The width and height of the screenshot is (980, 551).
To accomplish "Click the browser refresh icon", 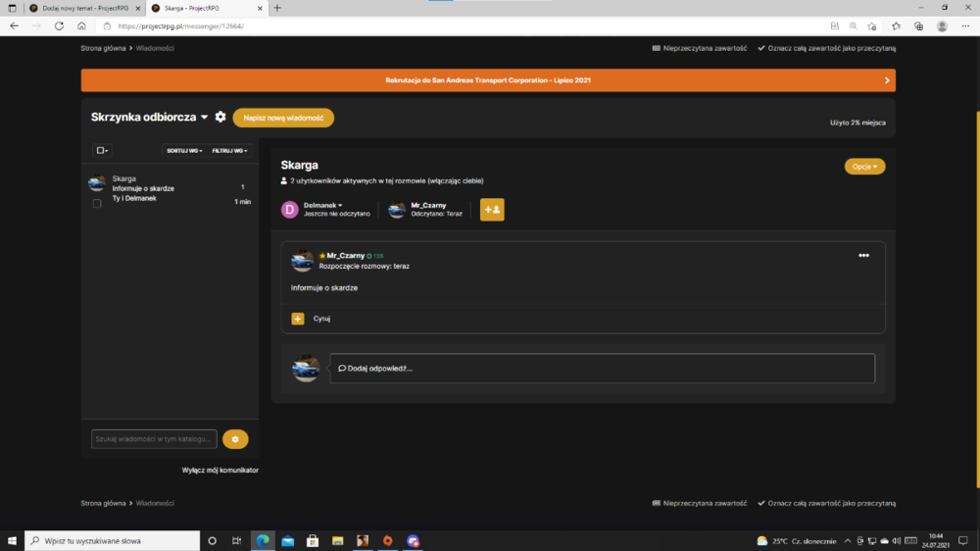I will pos(59,26).
